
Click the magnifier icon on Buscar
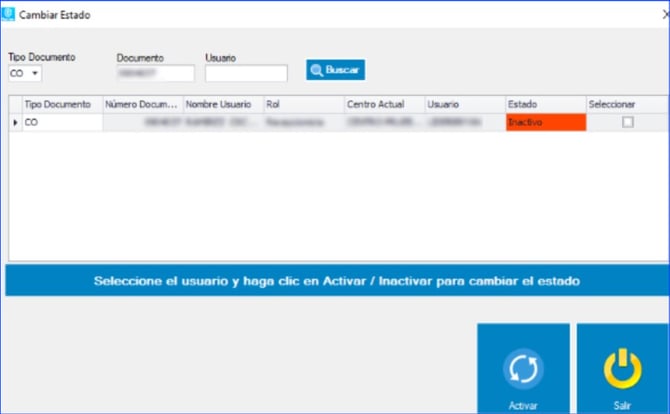point(316,71)
